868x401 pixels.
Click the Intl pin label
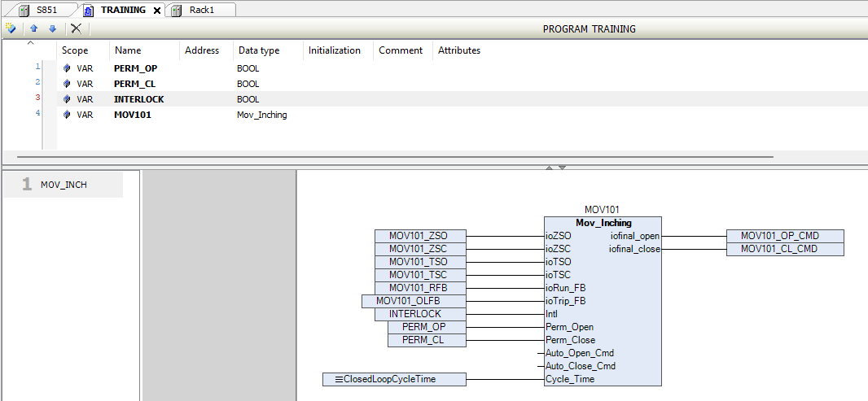(551, 314)
